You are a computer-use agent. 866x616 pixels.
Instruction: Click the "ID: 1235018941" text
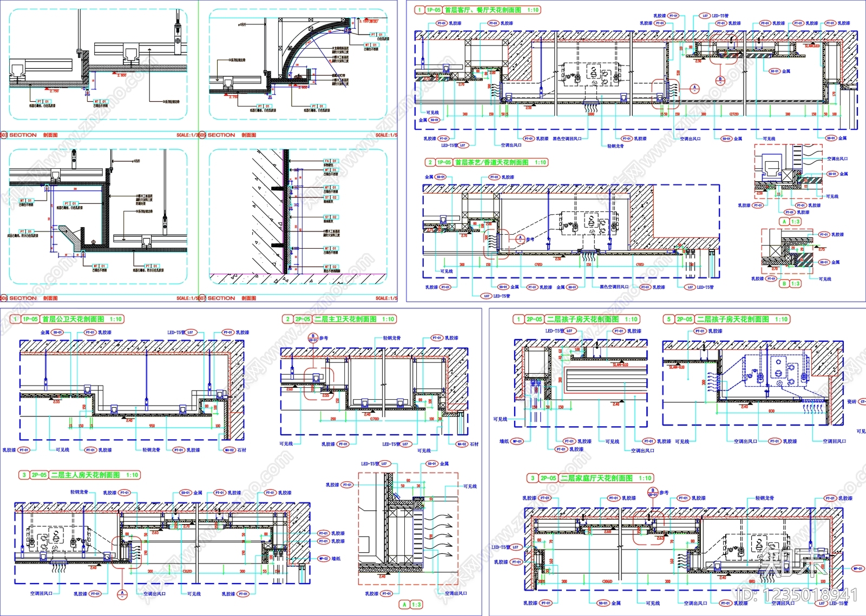pos(797,595)
